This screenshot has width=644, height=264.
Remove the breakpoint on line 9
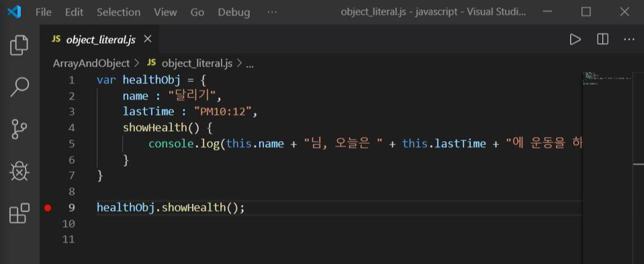(x=48, y=208)
